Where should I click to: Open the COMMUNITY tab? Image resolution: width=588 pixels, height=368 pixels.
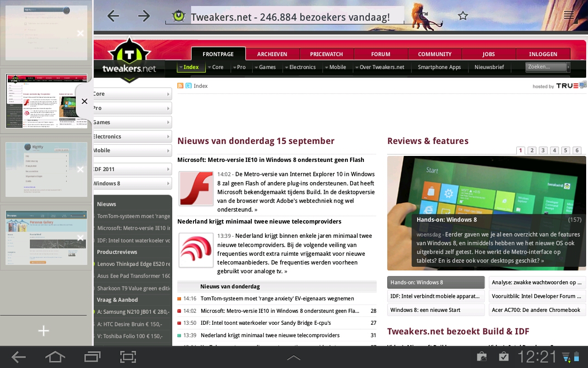[x=435, y=54]
